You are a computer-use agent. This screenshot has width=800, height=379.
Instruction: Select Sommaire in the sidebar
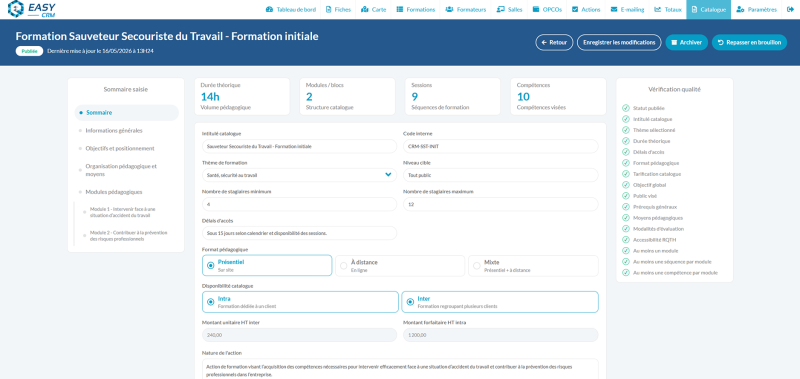[127, 113]
